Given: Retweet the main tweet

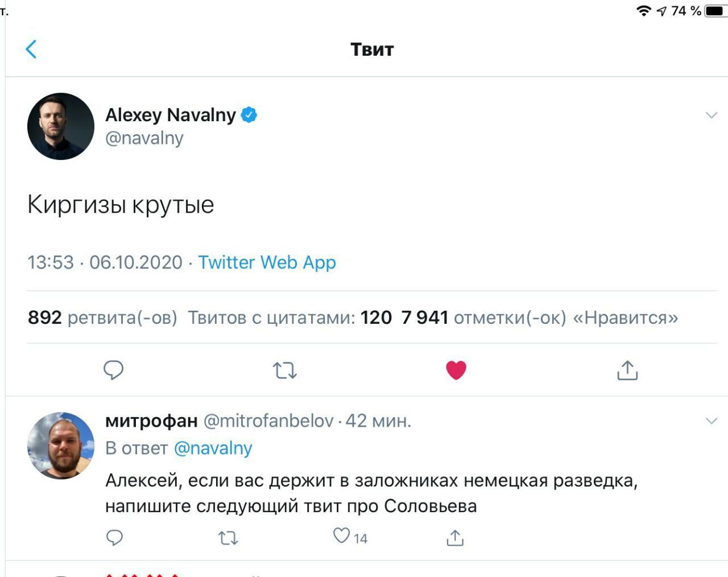Looking at the screenshot, I should (284, 370).
